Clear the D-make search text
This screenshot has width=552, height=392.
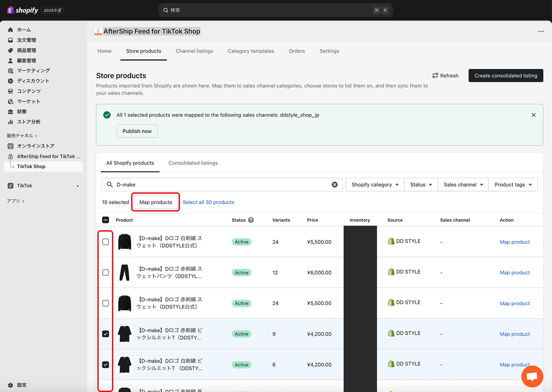click(x=334, y=185)
